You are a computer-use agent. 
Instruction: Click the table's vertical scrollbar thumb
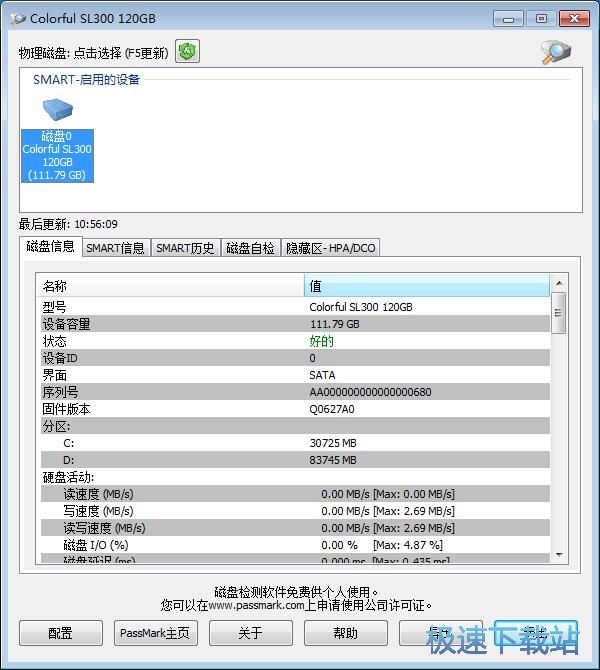tap(559, 313)
